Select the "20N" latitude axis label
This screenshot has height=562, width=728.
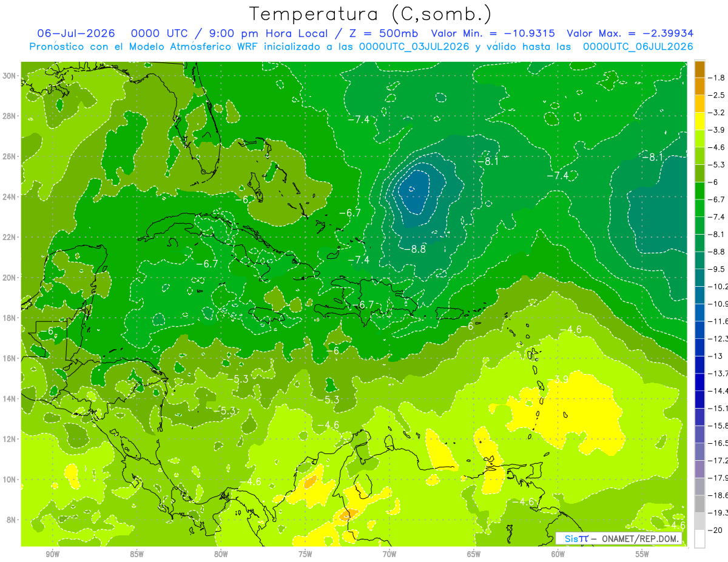(x=10, y=278)
